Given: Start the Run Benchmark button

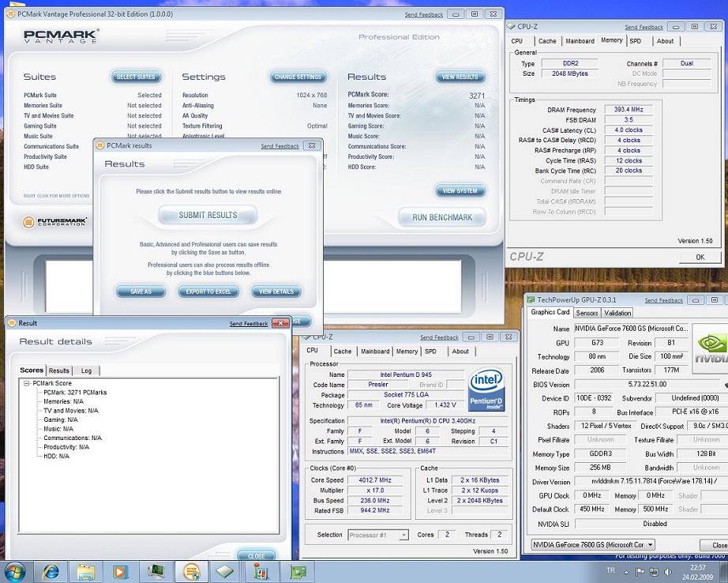Looking at the screenshot, I should point(442,217).
